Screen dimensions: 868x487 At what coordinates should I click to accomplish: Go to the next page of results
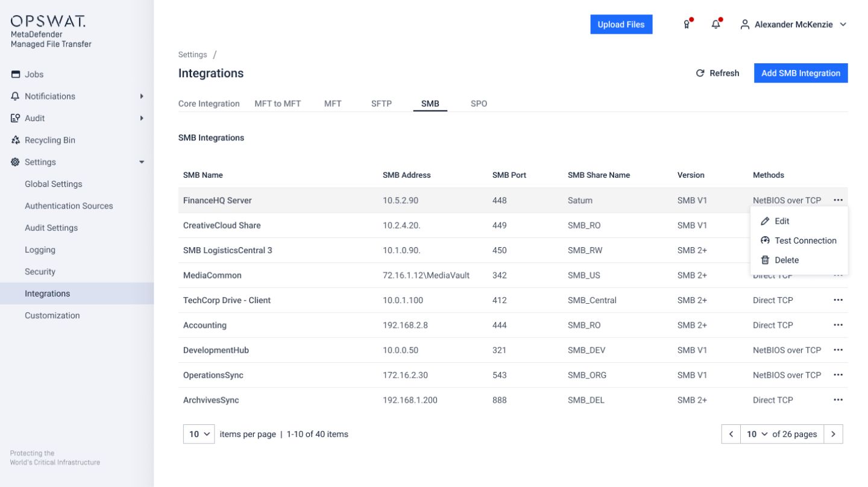pyautogui.click(x=834, y=434)
